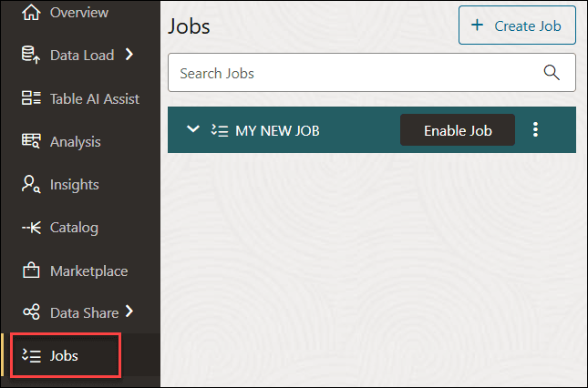Focus the Search Jobs input field

tap(356, 73)
